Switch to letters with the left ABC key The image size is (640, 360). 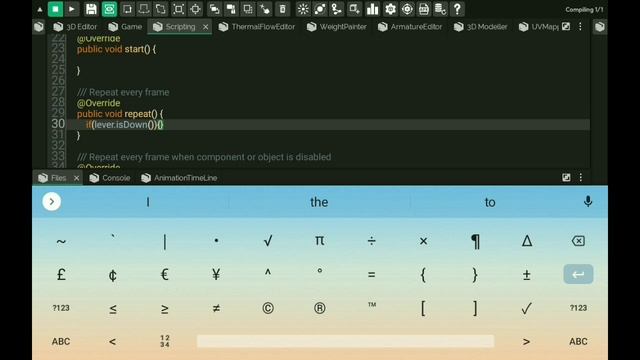61,342
